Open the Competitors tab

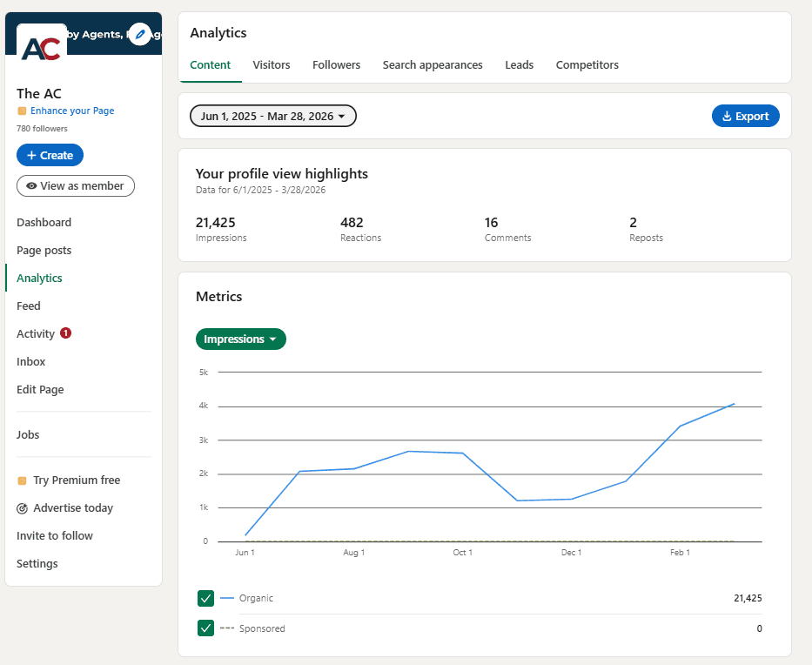(587, 64)
